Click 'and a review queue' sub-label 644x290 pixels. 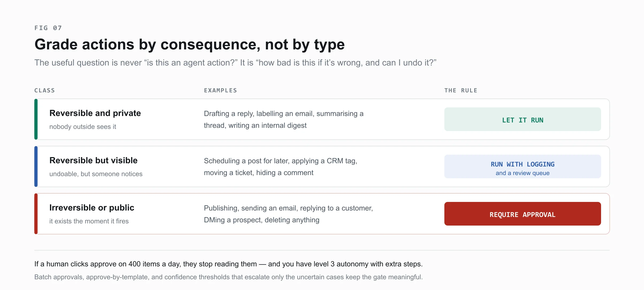(522, 173)
